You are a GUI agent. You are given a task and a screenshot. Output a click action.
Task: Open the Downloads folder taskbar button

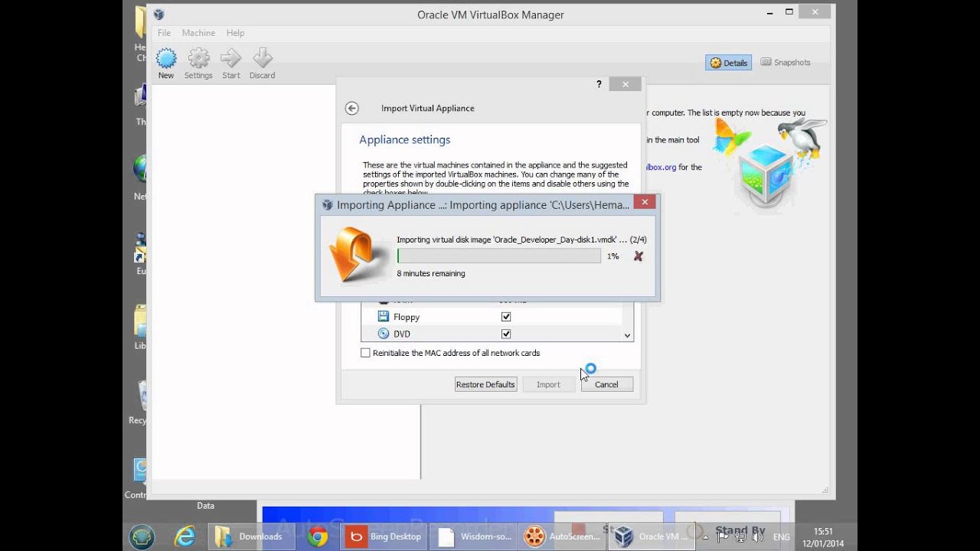click(251, 536)
